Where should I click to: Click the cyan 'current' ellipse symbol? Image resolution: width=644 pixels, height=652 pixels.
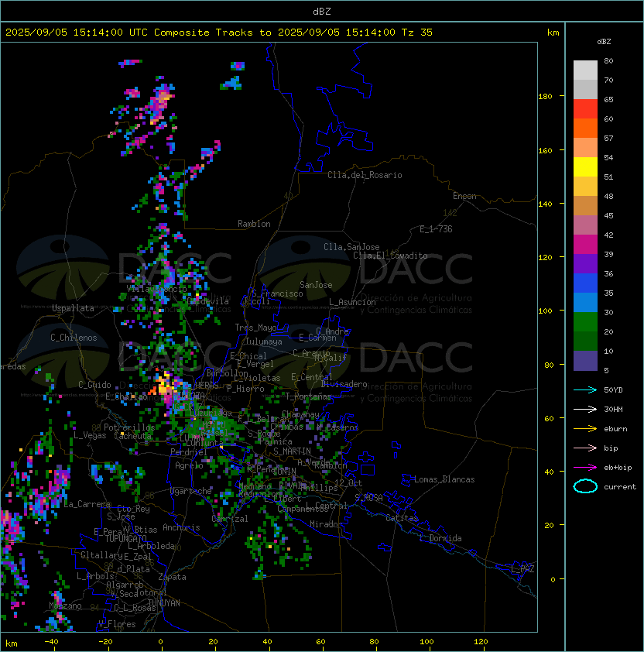pos(585,486)
